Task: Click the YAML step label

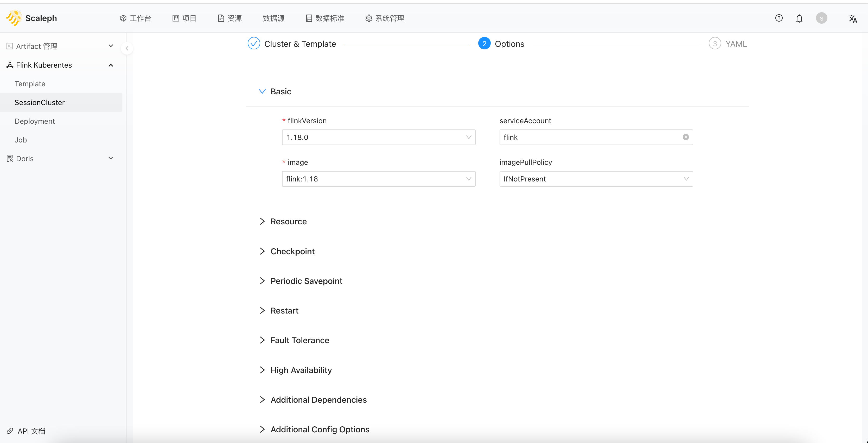Action: point(737,43)
